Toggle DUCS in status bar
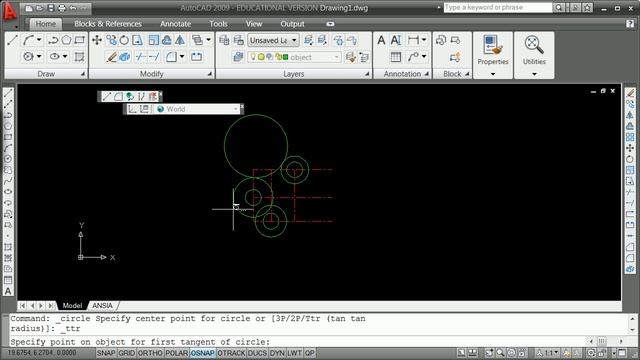Viewport: 640px width, 360px height. pyautogui.click(x=257, y=353)
